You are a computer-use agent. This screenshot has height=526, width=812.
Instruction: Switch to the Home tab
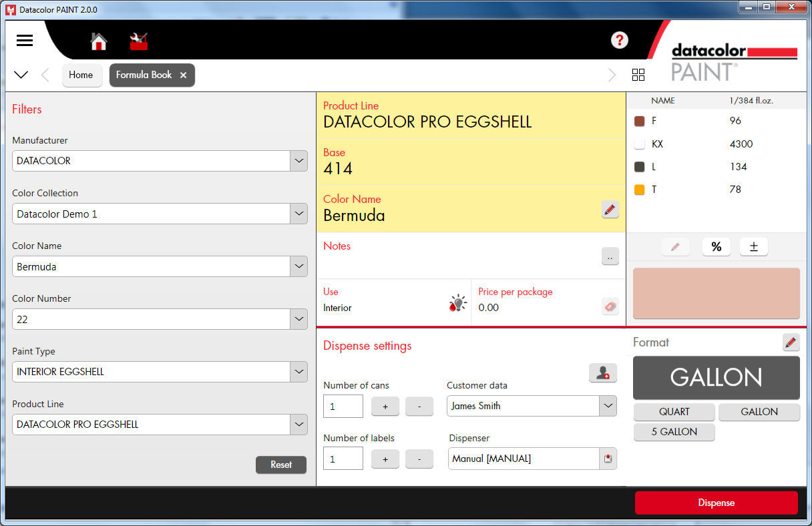pyautogui.click(x=81, y=75)
